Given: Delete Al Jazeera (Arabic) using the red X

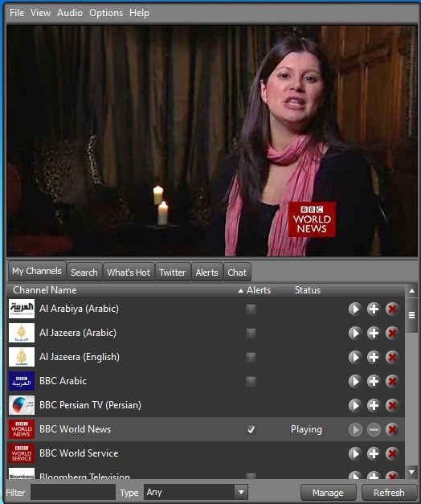Looking at the screenshot, I should [x=392, y=333].
